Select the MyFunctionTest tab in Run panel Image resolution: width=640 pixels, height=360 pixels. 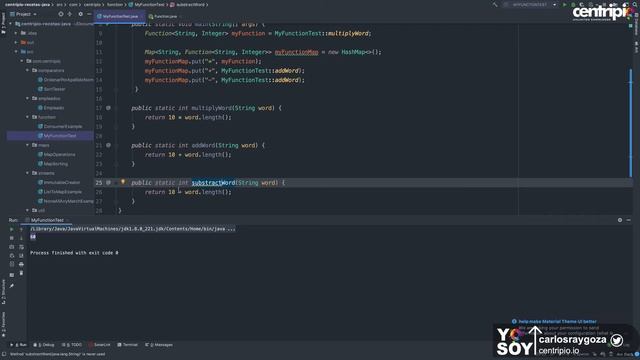coord(46,220)
